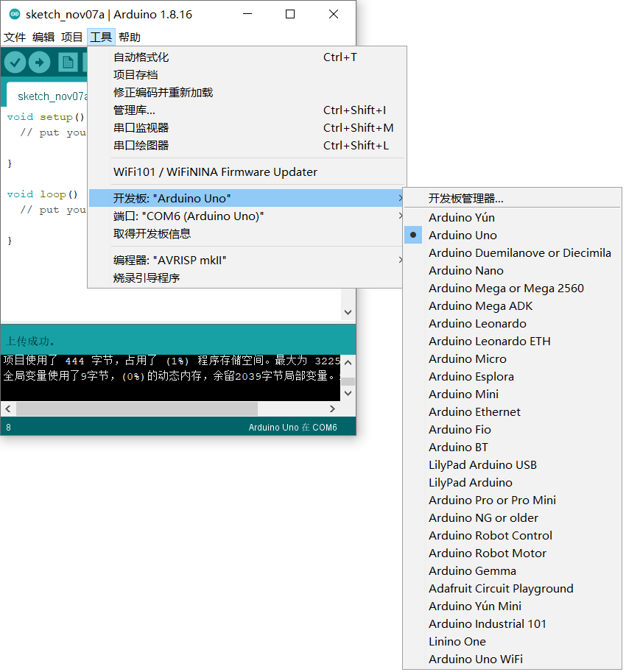Click console scrollbar up arrow
Image resolution: width=626 pixels, height=672 pixels.
(348, 363)
